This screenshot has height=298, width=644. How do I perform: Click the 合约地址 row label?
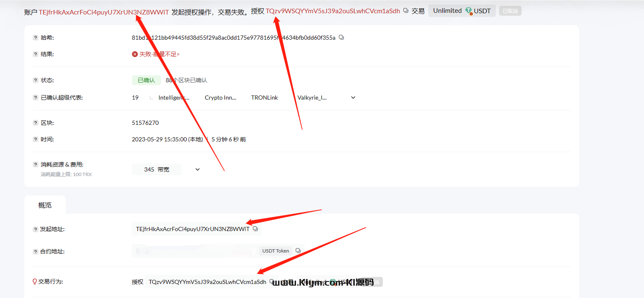click(52, 251)
